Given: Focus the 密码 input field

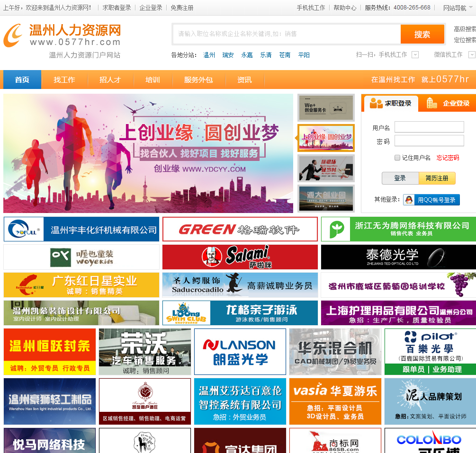Looking at the screenshot, I should coord(429,141).
